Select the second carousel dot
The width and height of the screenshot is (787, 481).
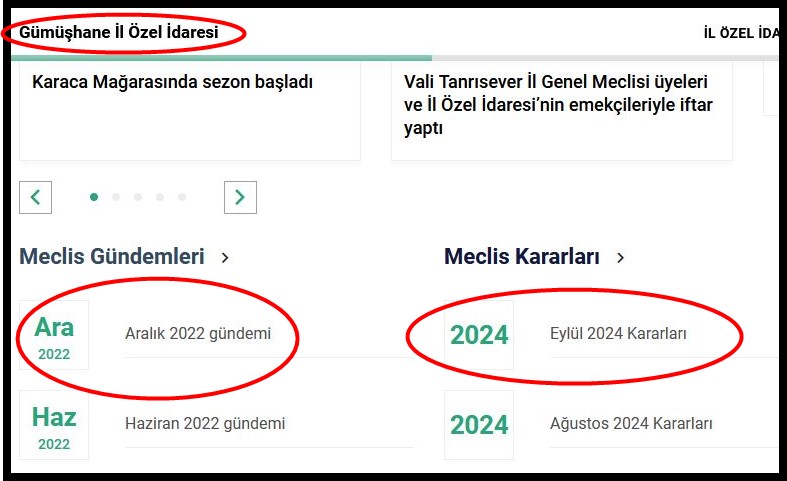click(x=116, y=197)
